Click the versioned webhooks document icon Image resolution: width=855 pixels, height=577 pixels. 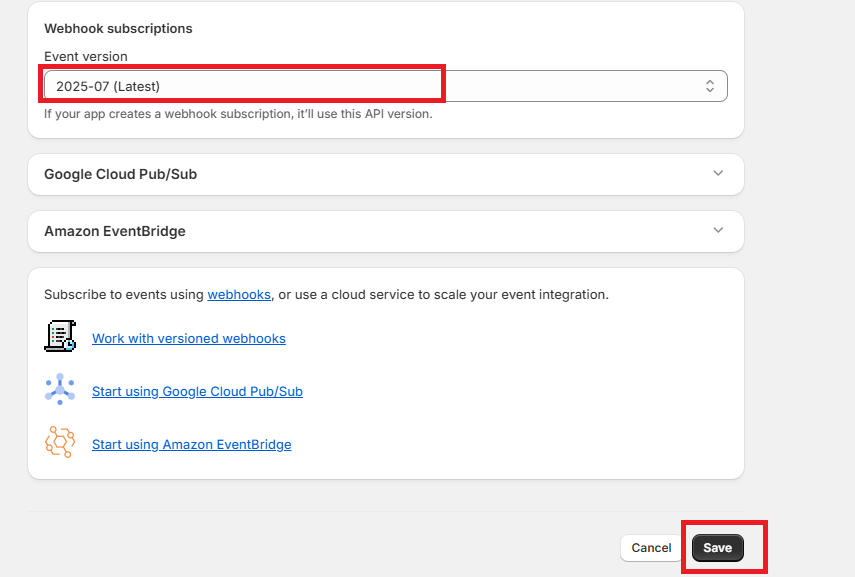click(x=60, y=336)
